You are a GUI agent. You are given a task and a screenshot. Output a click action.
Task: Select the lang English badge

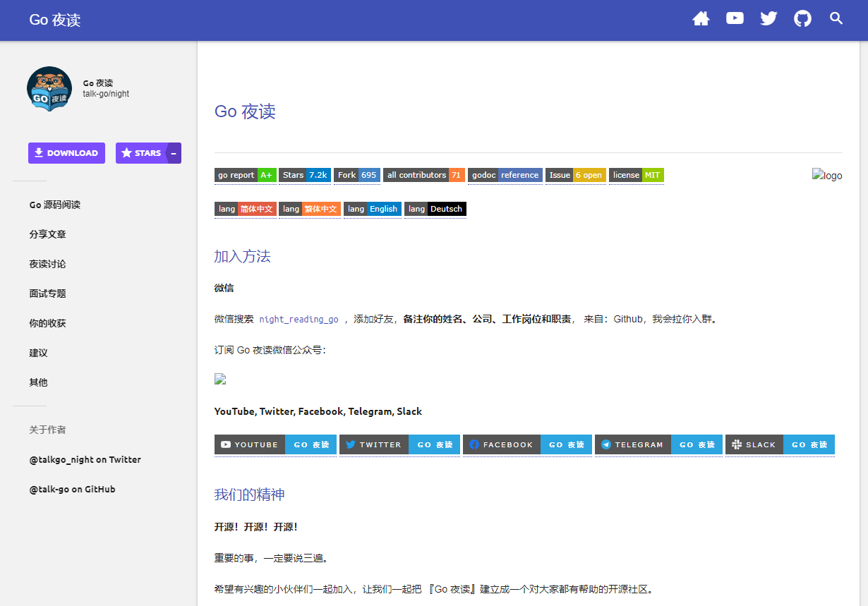click(373, 209)
